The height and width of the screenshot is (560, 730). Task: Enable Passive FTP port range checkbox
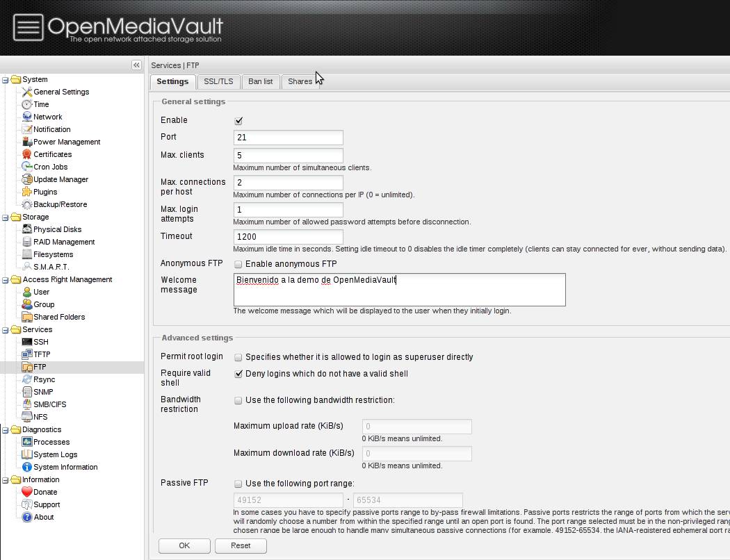click(238, 484)
